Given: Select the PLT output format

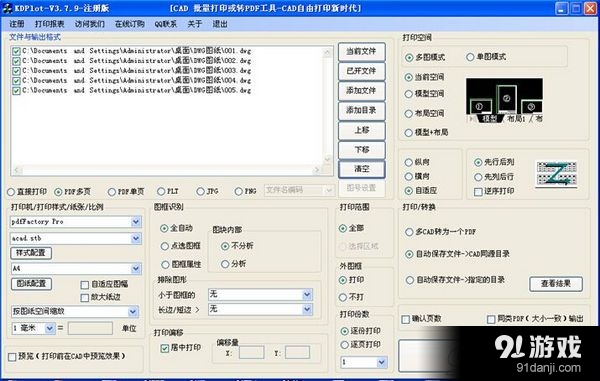Looking at the screenshot, I should (168, 192).
